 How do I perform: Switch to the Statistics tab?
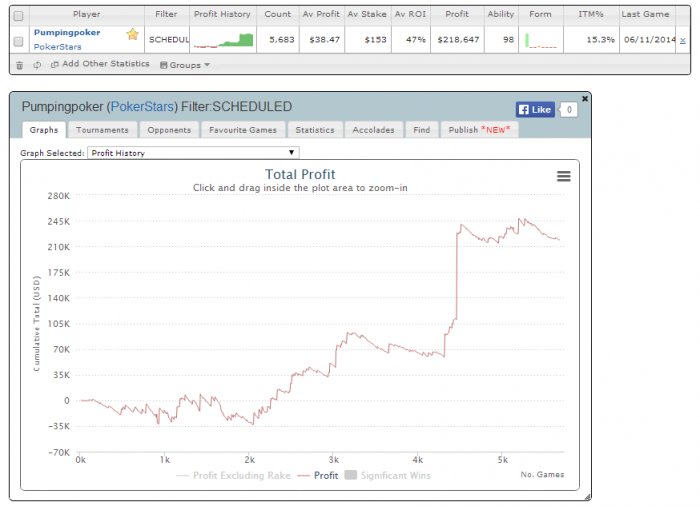pos(315,130)
